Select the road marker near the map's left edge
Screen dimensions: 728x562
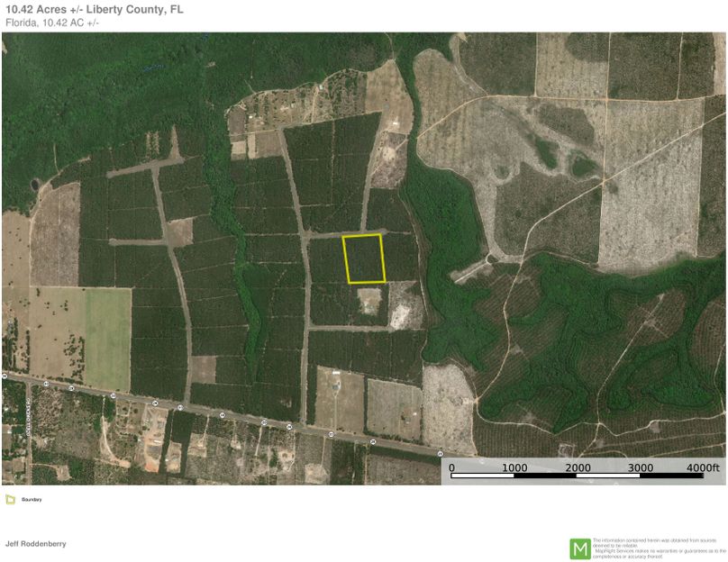[4, 377]
